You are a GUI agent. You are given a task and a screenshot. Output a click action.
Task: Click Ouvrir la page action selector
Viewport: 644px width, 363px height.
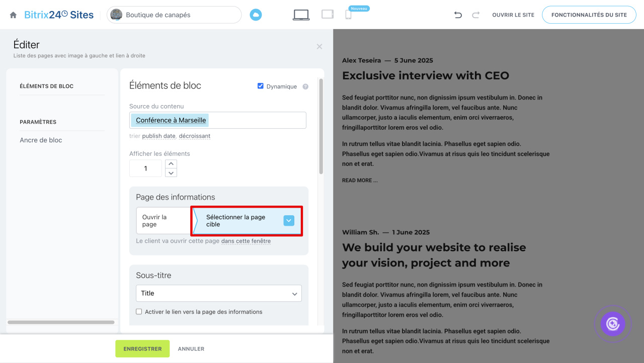coord(164,221)
